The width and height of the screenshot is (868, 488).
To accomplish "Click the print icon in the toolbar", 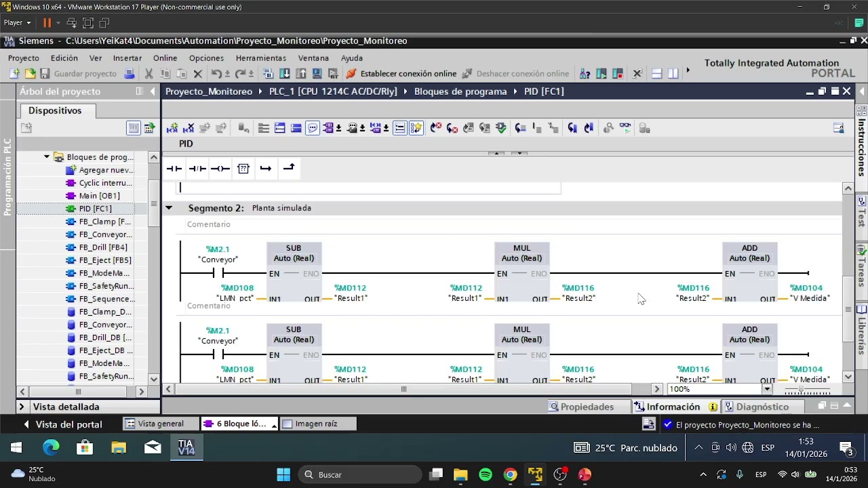I will (129, 73).
